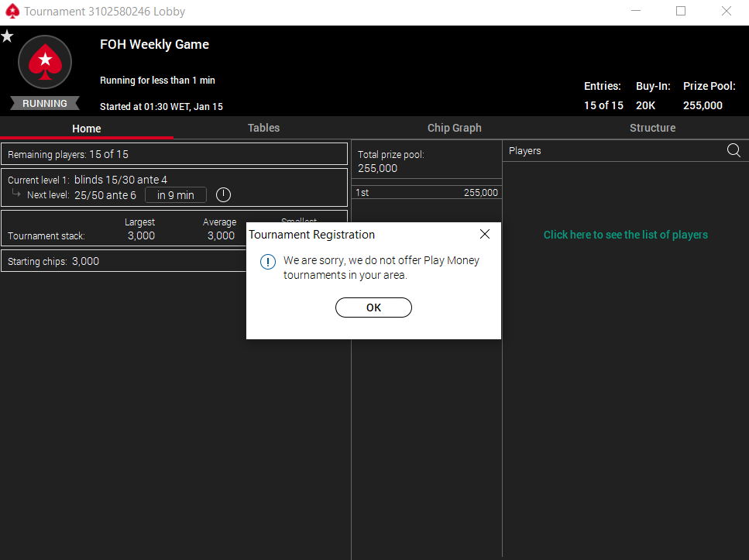This screenshot has width=749, height=560.
Task: Click the PokerStars icon in title bar
Action: pyautogui.click(x=12, y=11)
